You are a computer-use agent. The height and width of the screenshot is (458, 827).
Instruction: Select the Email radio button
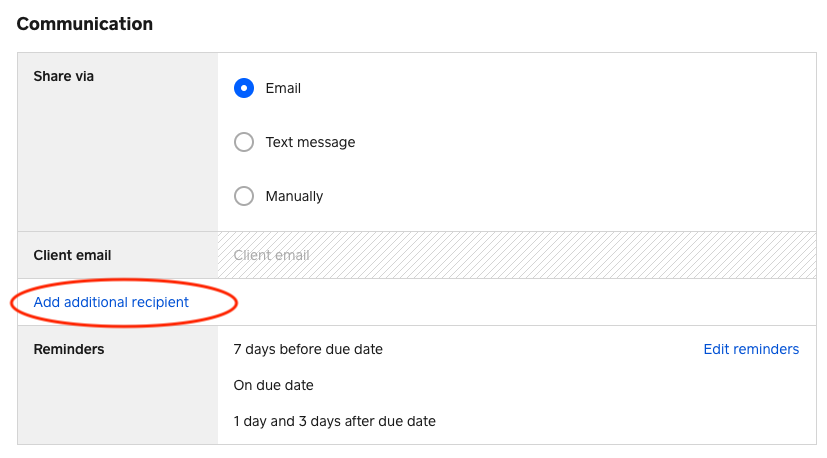(x=243, y=88)
